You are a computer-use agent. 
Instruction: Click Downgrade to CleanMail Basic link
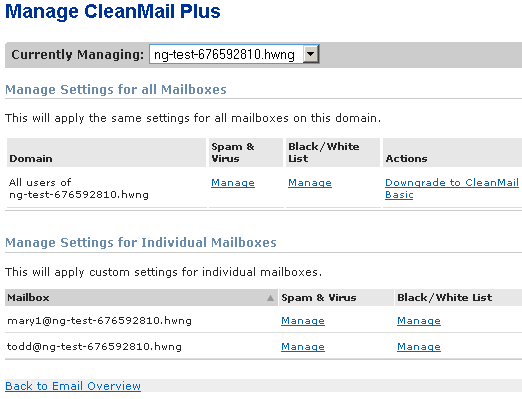pyautogui.click(x=452, y=189)
